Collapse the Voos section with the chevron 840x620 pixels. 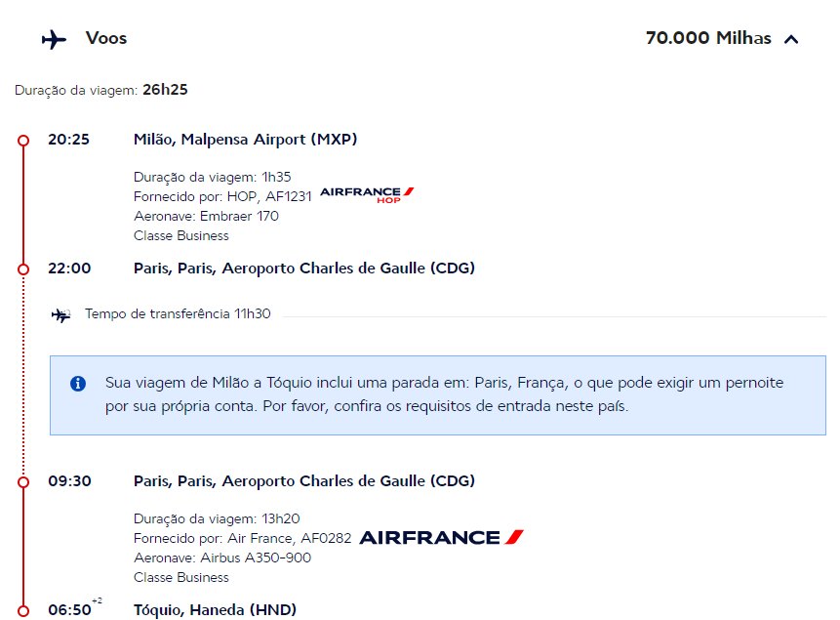791,39
